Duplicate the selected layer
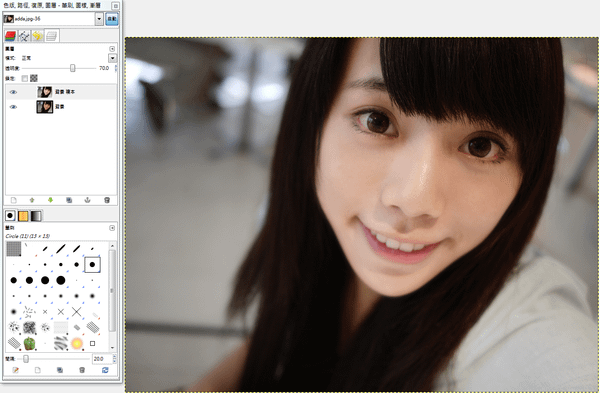 [x=69, y=200]
